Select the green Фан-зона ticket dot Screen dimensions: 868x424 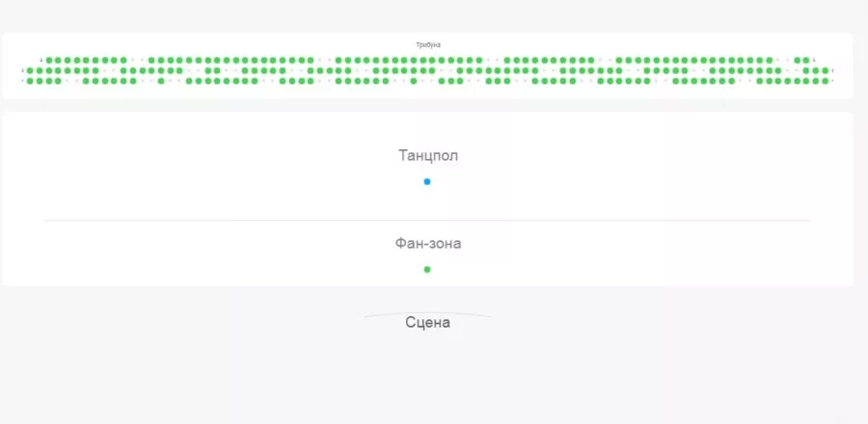pos(427,269)
